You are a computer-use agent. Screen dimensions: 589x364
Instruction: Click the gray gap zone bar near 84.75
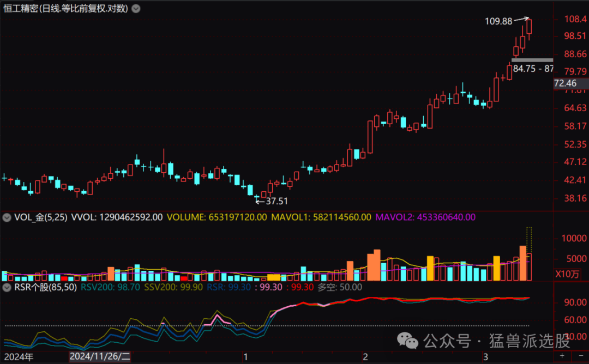click(x=532, y=60)
